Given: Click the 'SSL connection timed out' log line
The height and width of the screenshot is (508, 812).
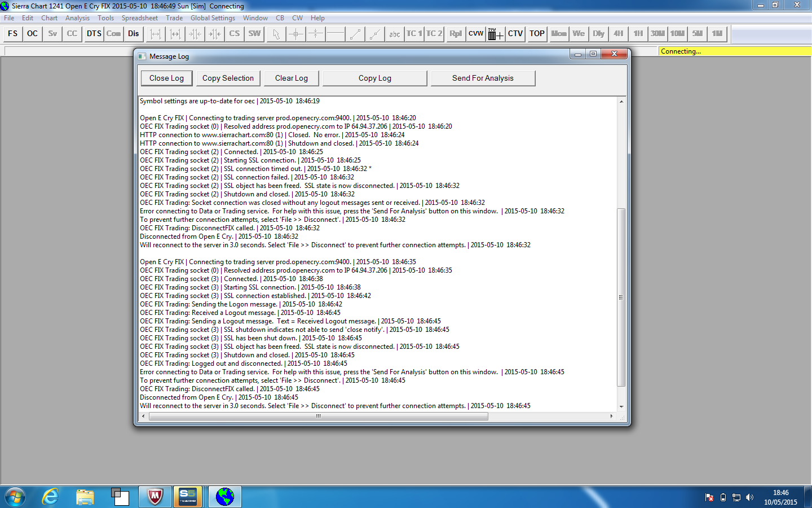Looking at the screenshot, I should pyautogui.click(x=255, y=169).
